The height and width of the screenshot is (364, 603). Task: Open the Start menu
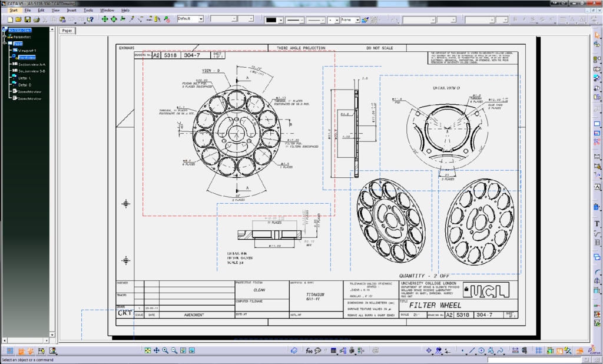[x=14, y=11]
